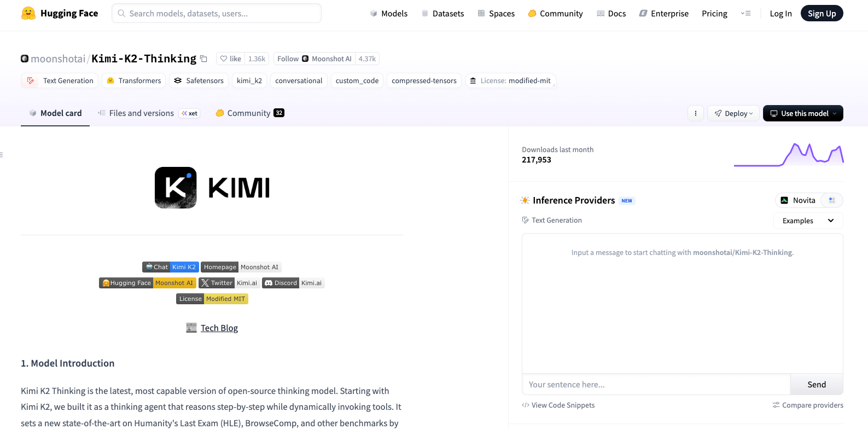Switch to Files and versions tab
Screen dimensions: 868x429
(x=141, y=113)
